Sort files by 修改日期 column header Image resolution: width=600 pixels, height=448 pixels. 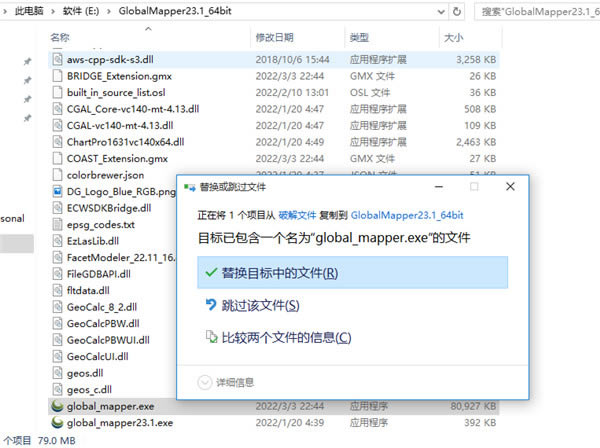(274, 37)
